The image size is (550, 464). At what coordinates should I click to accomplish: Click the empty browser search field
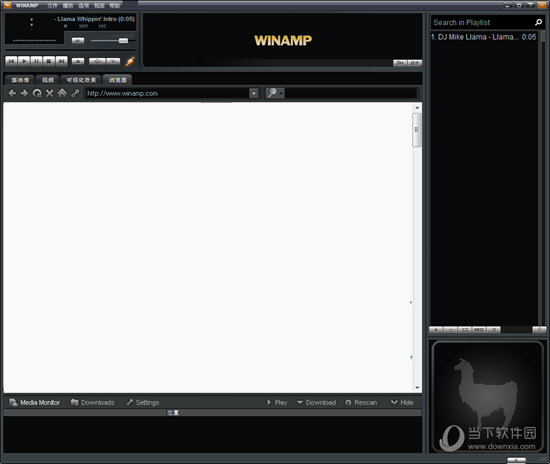[x=351, y=93]
